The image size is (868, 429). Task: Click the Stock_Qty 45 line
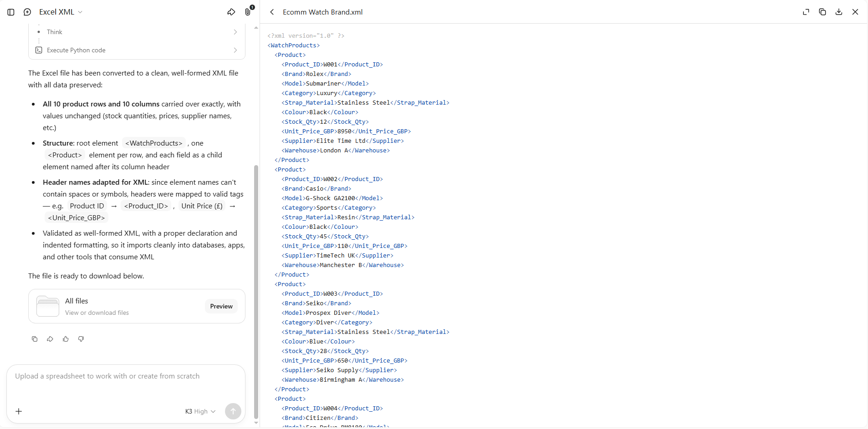pos(325,237)
